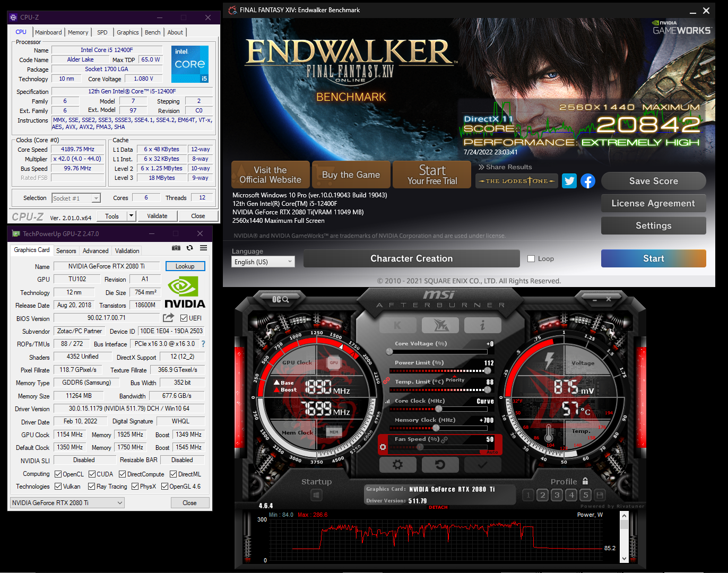The image size is (728, 573).
Task: Click the Bus Interface question mark in GPU-Z
Action: (x=203, y=344)
